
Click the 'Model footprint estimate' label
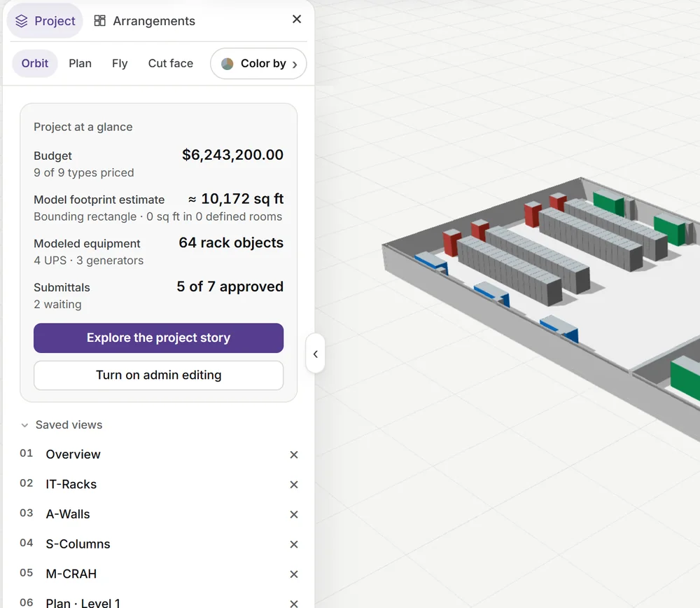99,200
